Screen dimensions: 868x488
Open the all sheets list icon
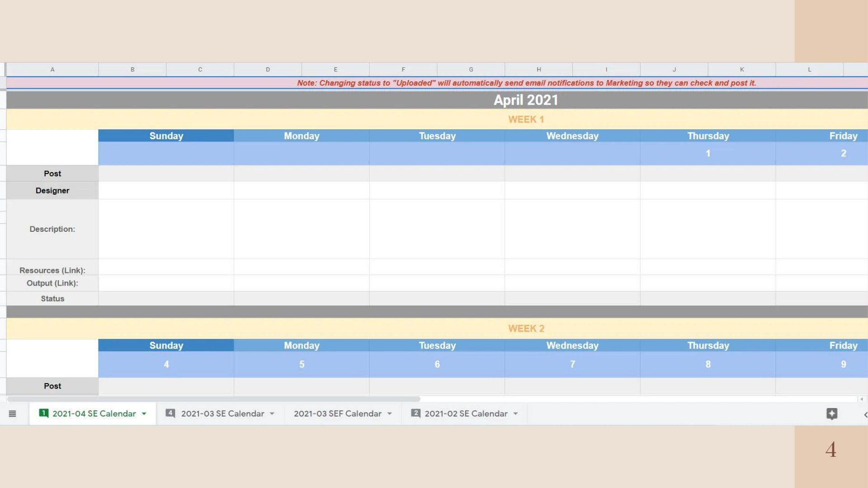[12, 414]
